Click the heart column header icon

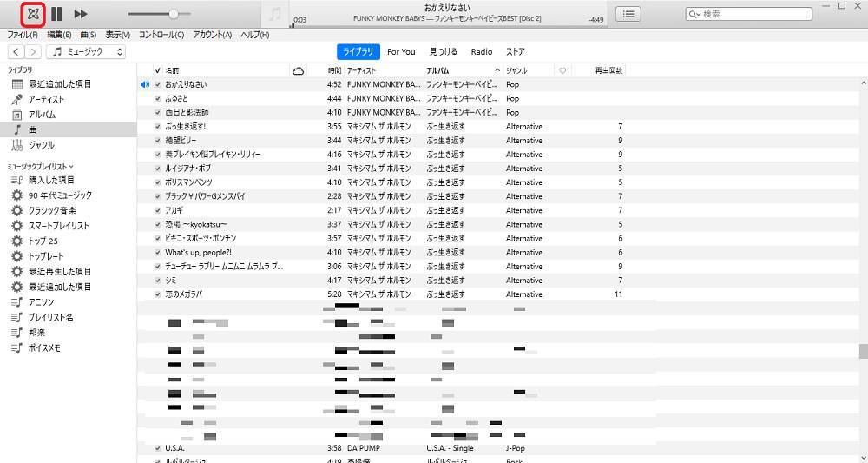click(562, 70)
